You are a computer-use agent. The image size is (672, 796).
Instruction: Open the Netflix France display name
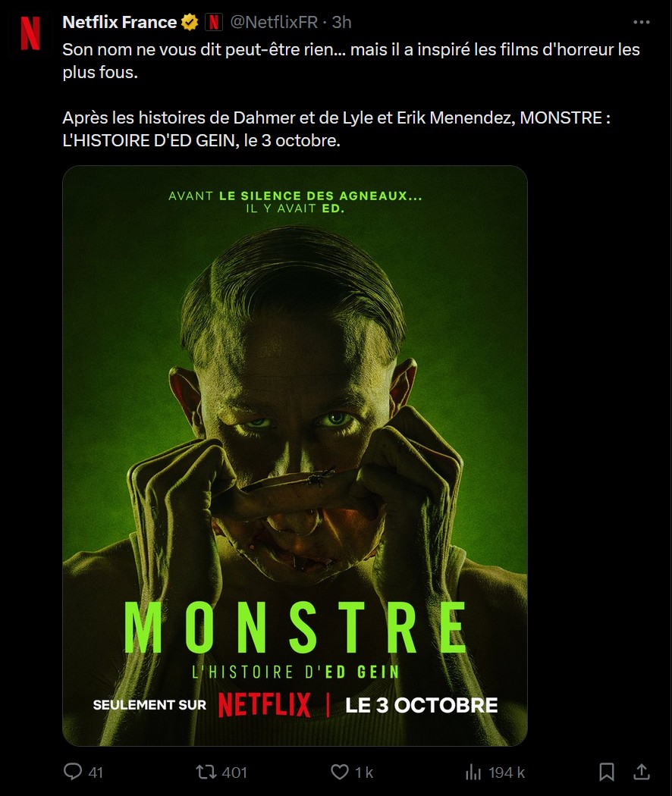point(119,22)
